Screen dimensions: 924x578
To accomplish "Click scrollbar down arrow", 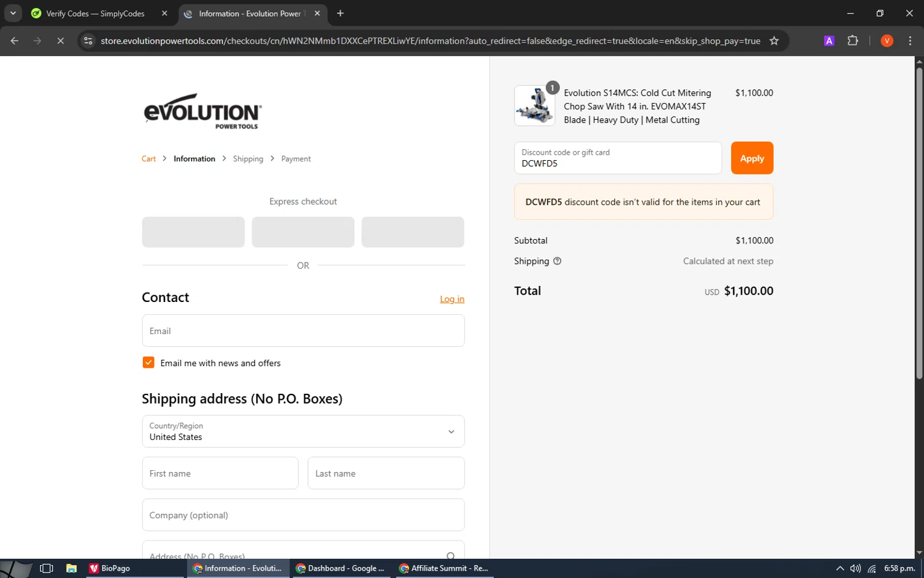I will click(919, 553).
